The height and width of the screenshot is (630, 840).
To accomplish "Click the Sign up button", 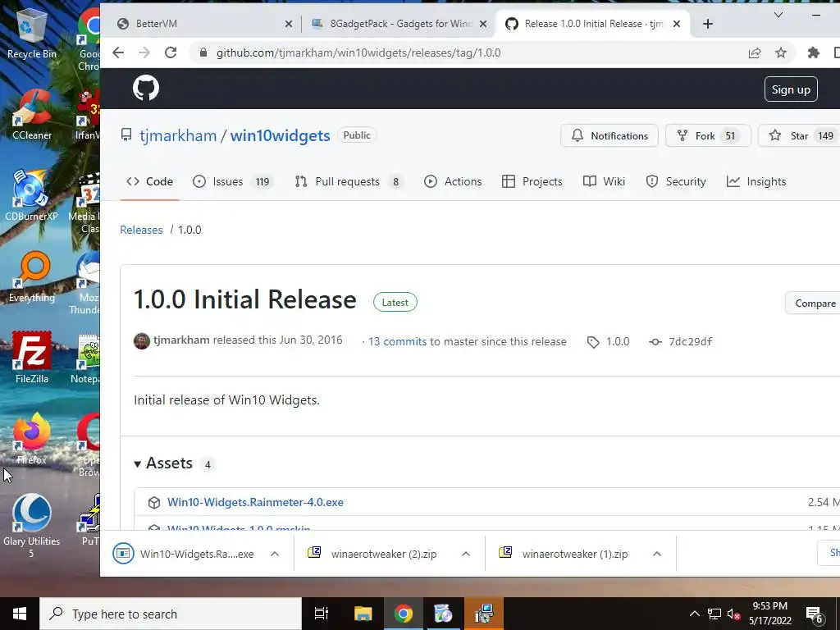I will 791,89.
